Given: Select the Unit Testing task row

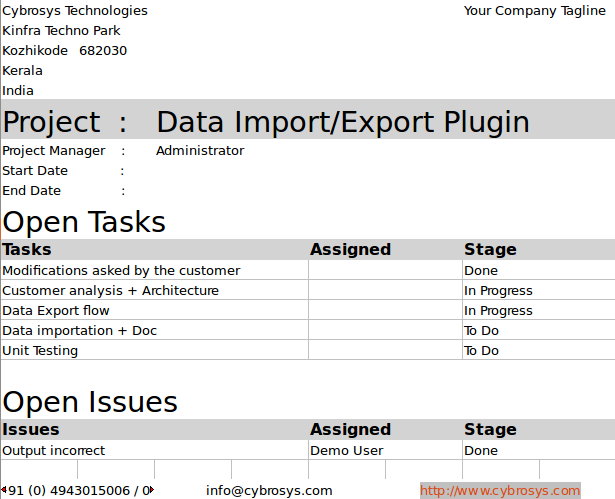Looking at the screenshot, I should point(40,350).
